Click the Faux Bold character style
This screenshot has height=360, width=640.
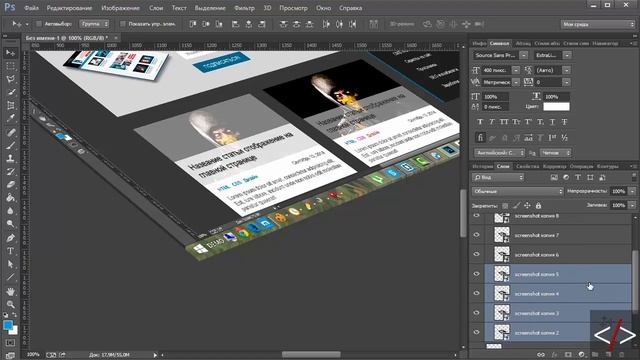click(480, 122)
